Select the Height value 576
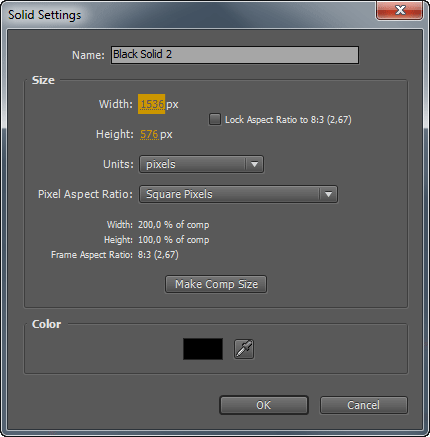Screen dimensions: 430x437 pyautogui.click(x=149, y=134)
